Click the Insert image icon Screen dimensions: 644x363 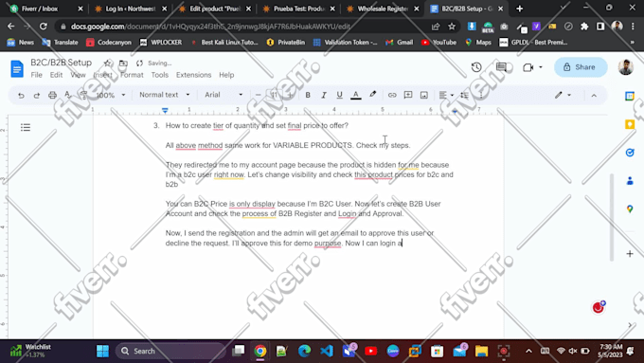pyautogui.click(x=424, y=95)
